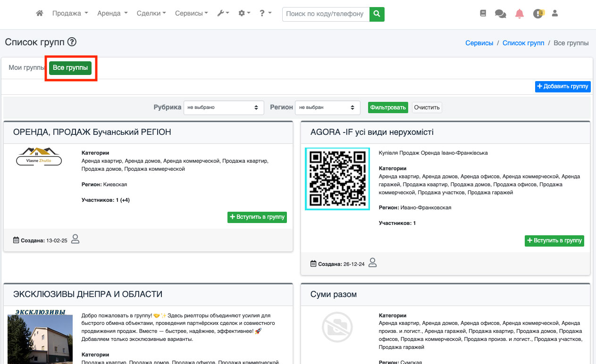Select the Все группы tab

pyautogui.click(x=70, y=68)
